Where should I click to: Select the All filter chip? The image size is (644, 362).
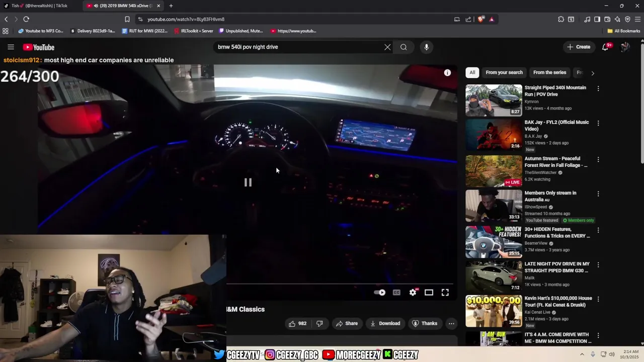pyautogui.click(x=472, y=72)
